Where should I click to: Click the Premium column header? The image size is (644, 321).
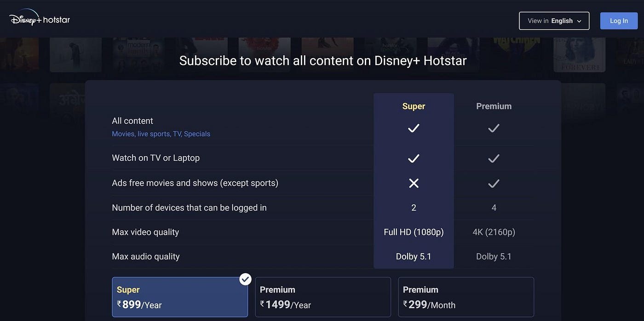494,106
